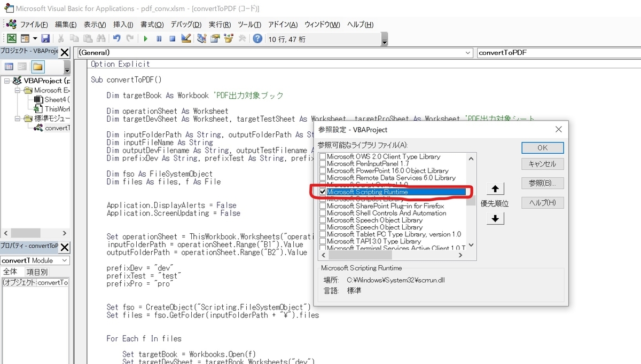
Task: Open VBA Help question mark icon
Action: [x=257, y=38]
